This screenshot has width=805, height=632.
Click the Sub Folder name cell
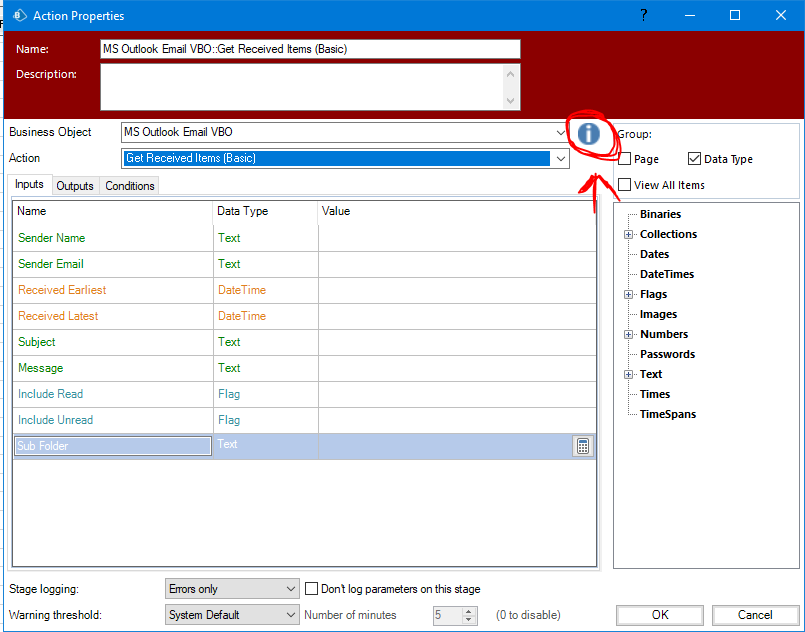click(x=113, y=446)
